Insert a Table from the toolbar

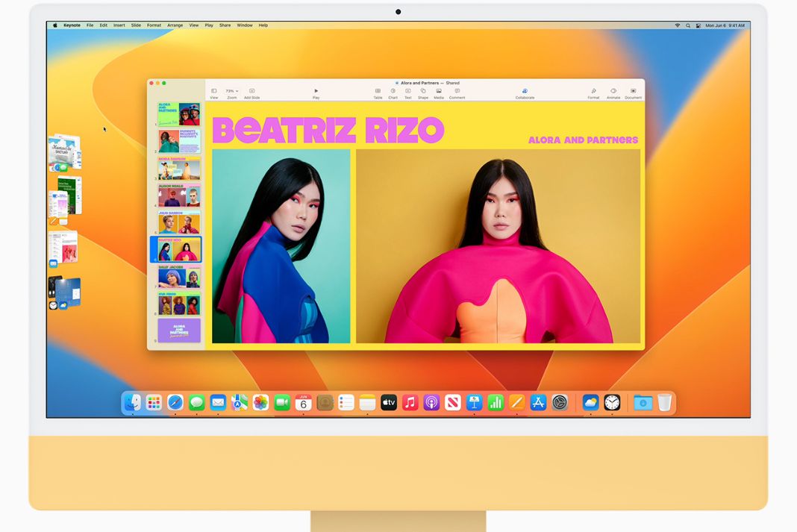(x=378, y=91)
